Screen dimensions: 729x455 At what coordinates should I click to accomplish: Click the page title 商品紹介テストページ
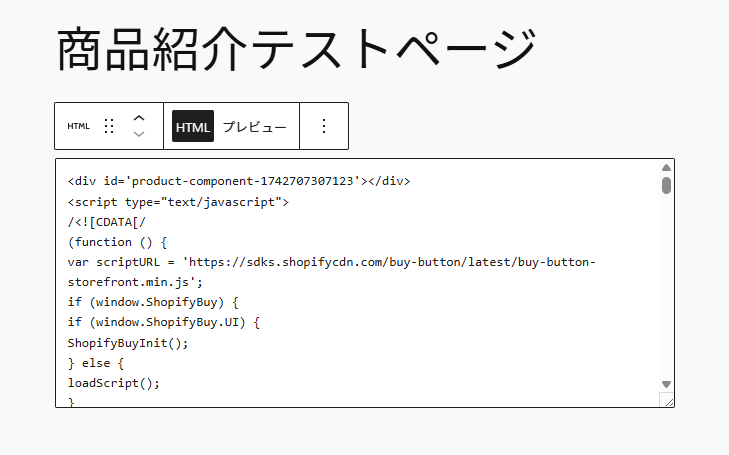click(297, 49)
